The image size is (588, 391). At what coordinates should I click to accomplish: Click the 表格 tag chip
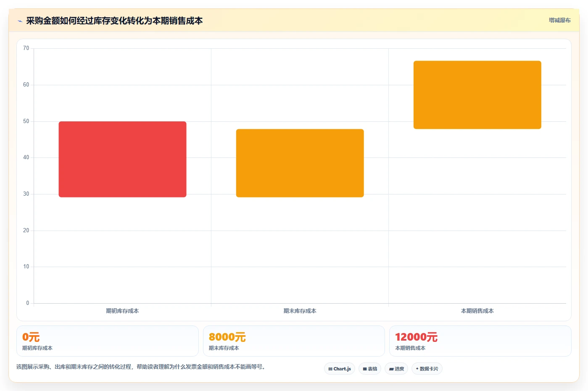click(370, 369)
